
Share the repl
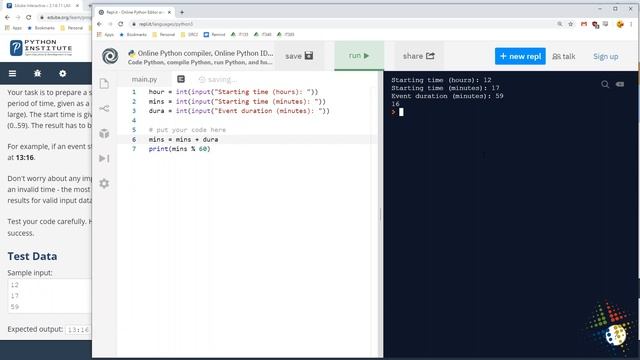tap(418, 56)
